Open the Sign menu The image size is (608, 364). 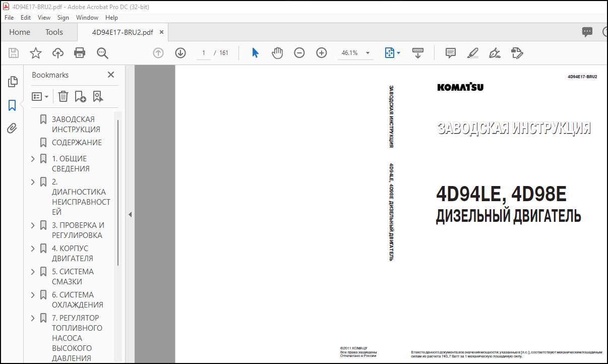[63, 17]
